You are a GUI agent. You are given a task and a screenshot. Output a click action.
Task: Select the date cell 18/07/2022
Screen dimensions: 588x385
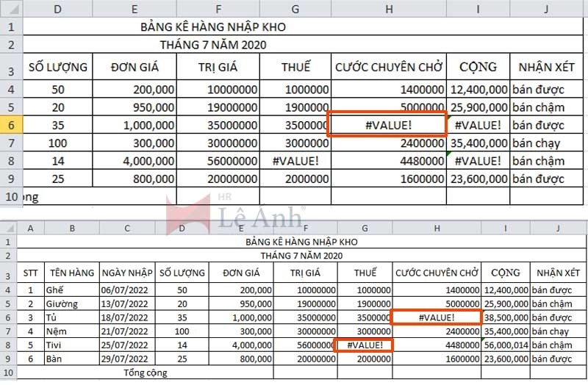coord(126,317)
